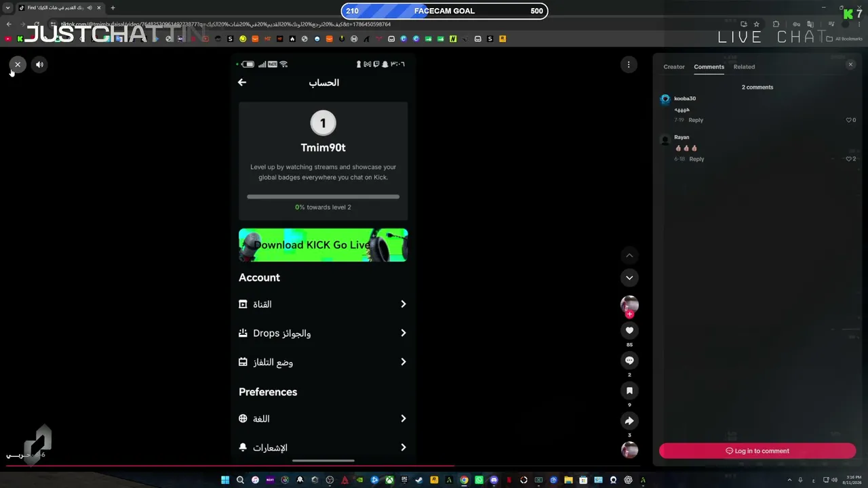Follow the creator with the plus badge

pos(629,314)
